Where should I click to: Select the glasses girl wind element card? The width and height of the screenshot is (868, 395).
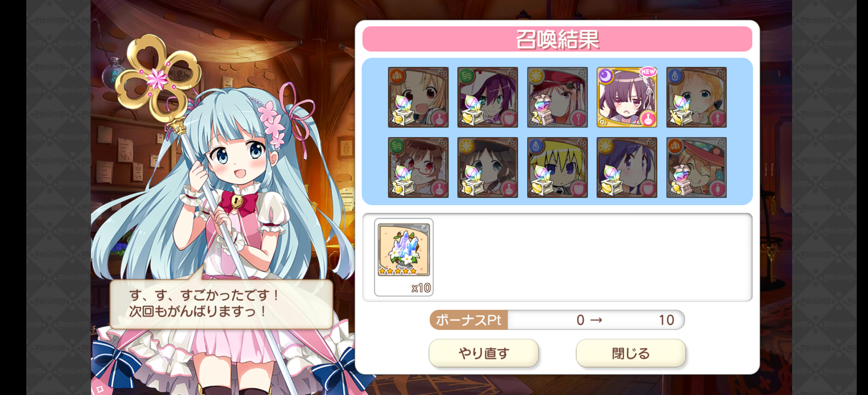[x=418, y=167]
